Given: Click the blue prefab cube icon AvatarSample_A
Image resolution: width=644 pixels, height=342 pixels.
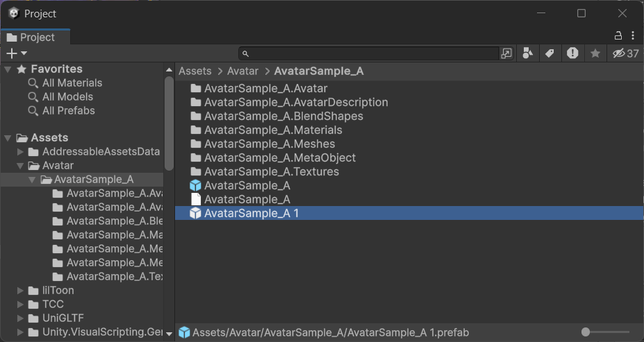Looking at the screenshot, I should (195, 186).
